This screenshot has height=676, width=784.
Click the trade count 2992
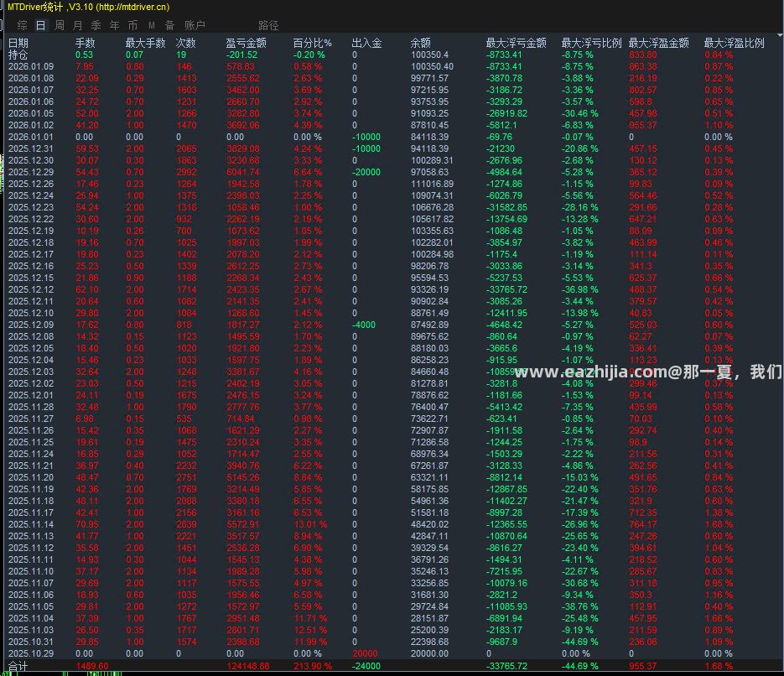point(186,172)
